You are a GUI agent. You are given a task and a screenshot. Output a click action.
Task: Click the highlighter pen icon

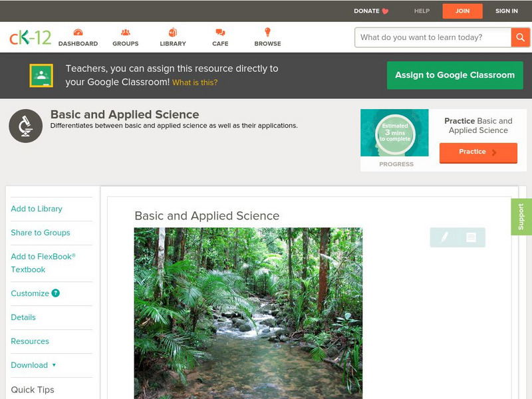tap(444, 237)
